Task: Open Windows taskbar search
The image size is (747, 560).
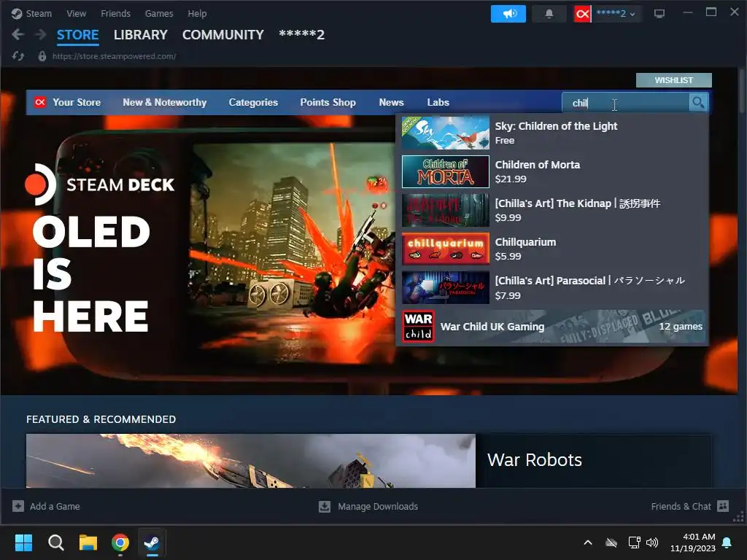Action: (55, 542)
